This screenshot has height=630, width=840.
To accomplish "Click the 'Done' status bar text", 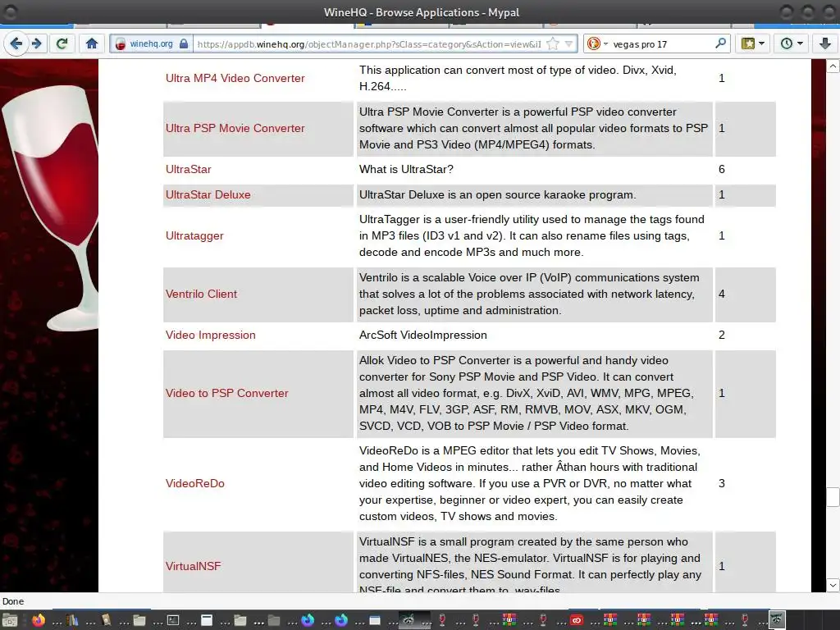I will [x=13, y=601].
